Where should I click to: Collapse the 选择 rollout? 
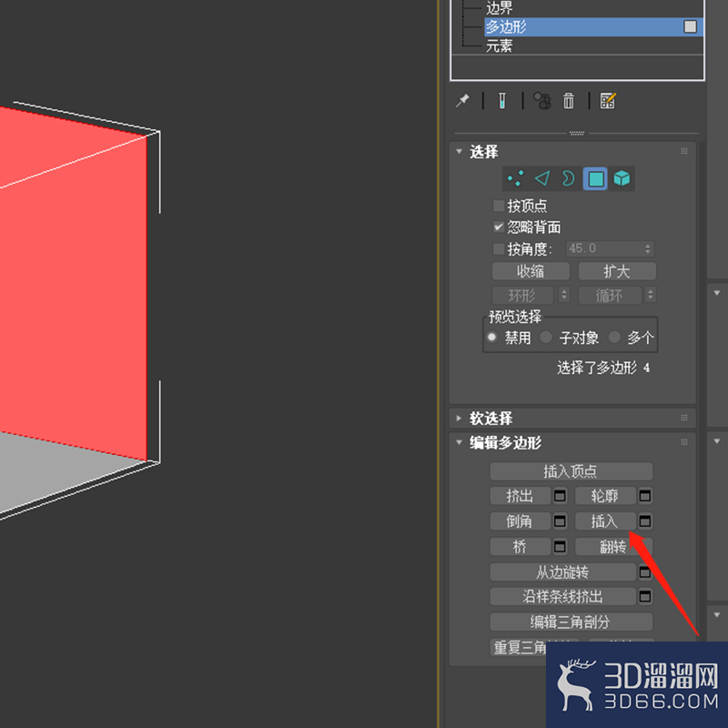tap(460, 151)
